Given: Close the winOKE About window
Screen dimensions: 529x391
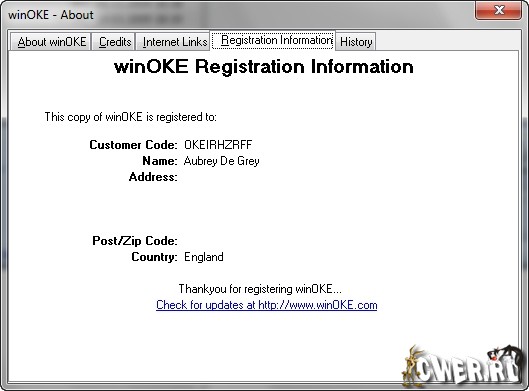Looking at the screenshot, I should coord(498,10).
